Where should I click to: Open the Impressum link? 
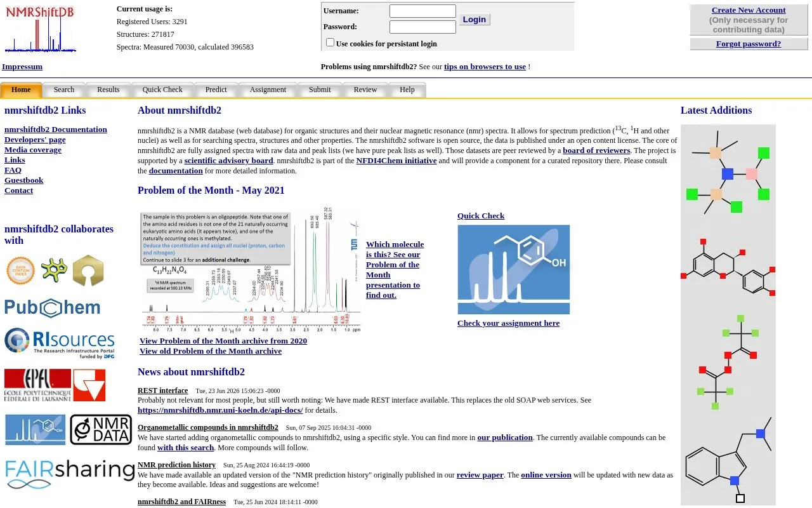coord(22,67)
